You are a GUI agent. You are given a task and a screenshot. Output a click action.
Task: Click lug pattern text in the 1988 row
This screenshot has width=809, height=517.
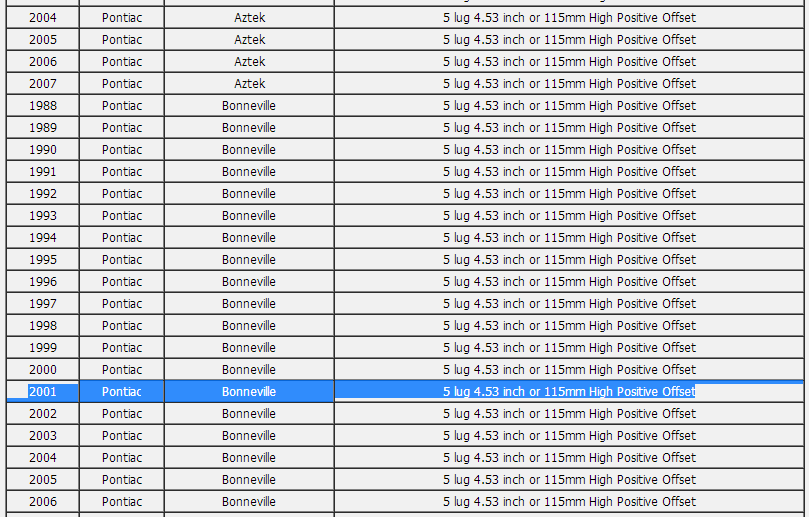pyautogui.click(x=569, y=106)
